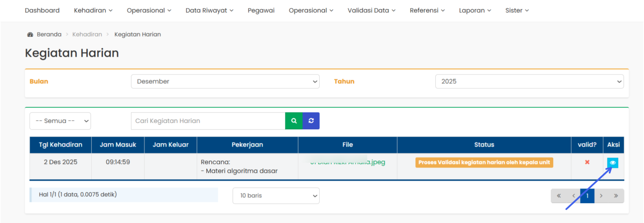Expand the Validasi Data menu
This screenshot has width=644, height=223.
click(x=371, y=10)
